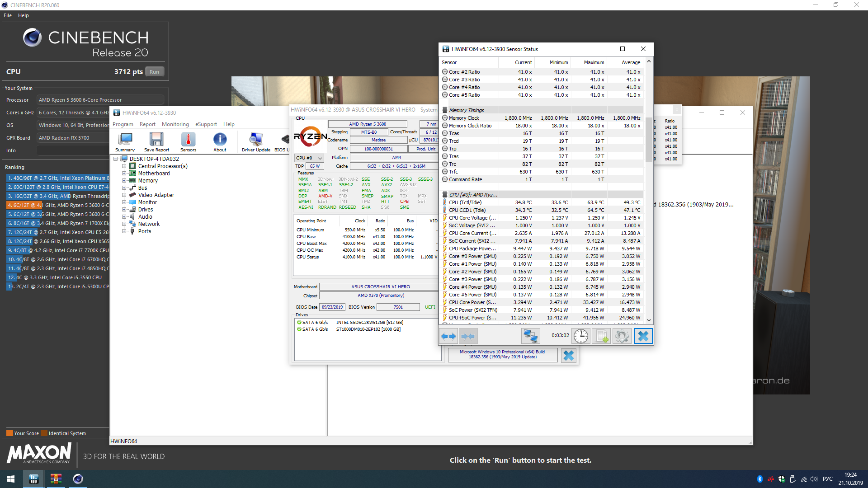
Task: Expand the Video Adapter tree node
Action: [x=124, y=195]
